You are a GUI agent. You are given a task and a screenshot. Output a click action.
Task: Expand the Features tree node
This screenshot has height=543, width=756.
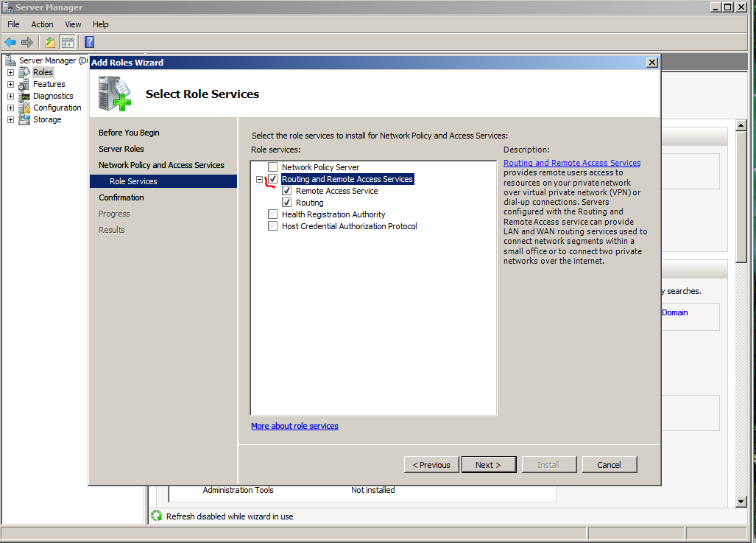pyautogui.click(x=10, y=84)
